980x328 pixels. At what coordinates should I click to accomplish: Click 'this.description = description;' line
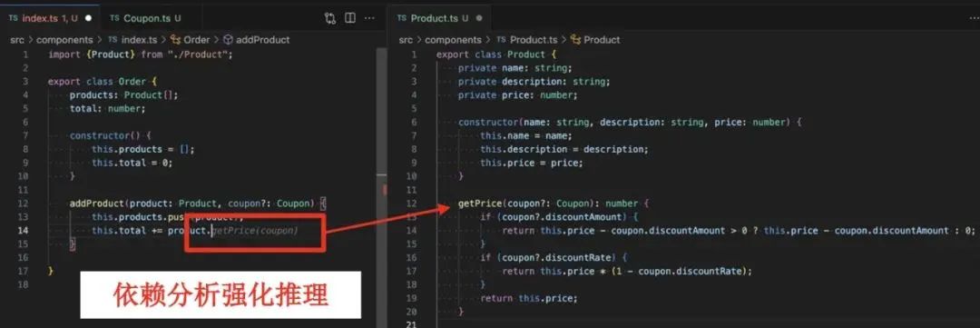[565, 149]
